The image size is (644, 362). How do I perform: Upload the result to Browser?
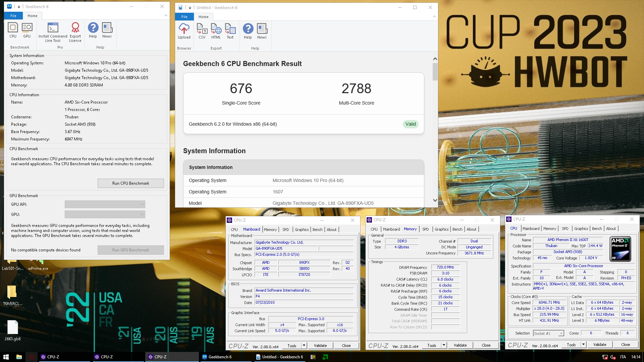point(184,31)
